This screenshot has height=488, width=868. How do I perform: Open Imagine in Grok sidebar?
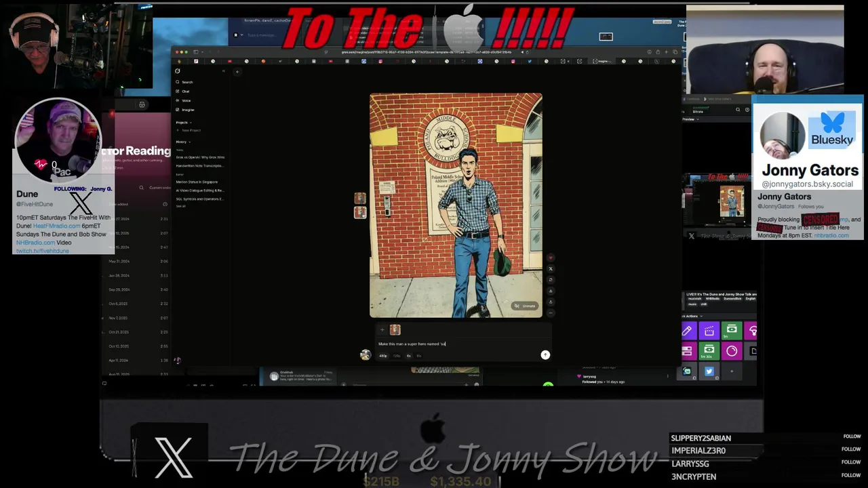[184, 110]
